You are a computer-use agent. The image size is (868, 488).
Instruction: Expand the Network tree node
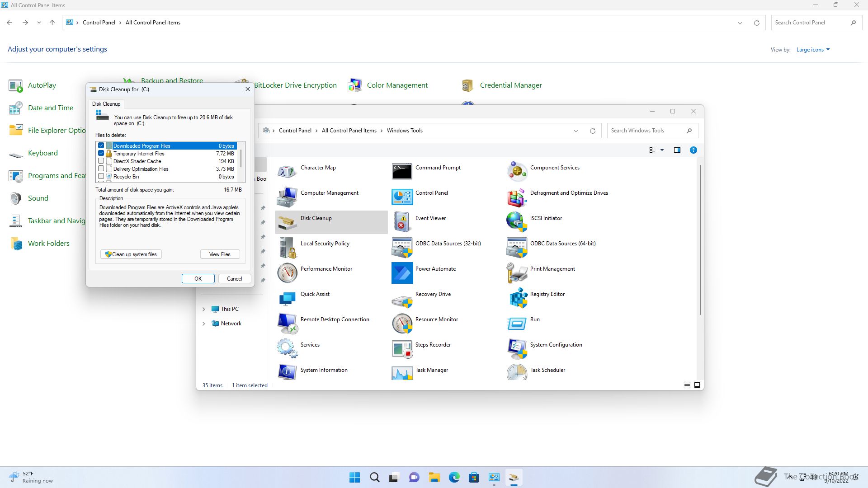204,324
